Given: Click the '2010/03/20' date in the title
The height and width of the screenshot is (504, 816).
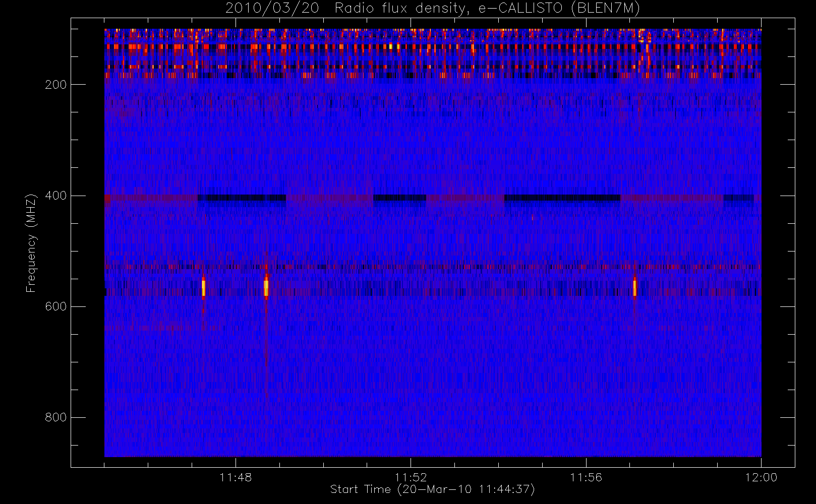Looking at the screenshot, I should click(272, 9).
